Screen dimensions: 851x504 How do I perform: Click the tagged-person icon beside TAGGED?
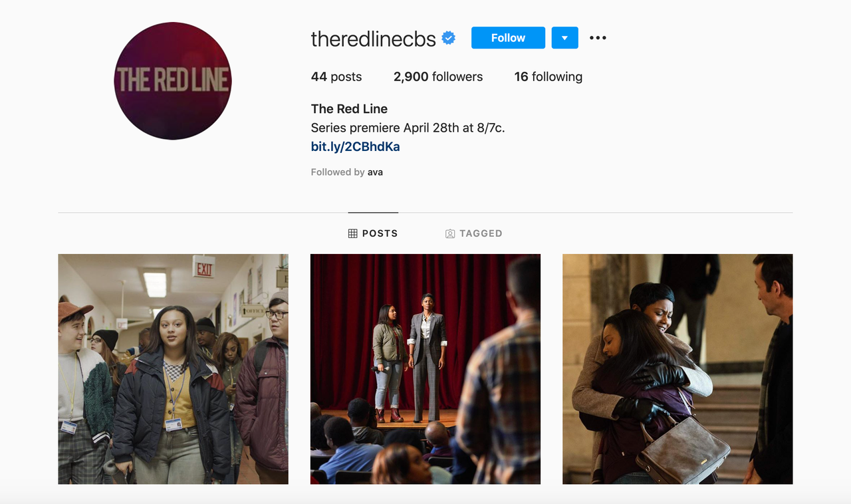pyautogui.click(x=450, y=233)
